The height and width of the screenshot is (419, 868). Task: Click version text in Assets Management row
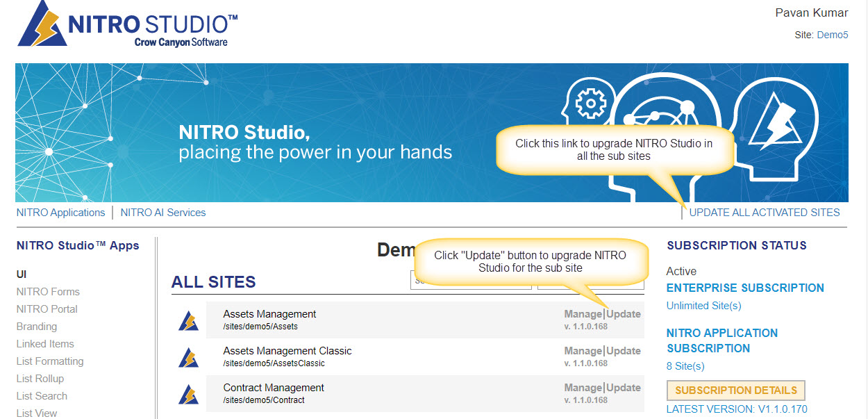(586, 327)
